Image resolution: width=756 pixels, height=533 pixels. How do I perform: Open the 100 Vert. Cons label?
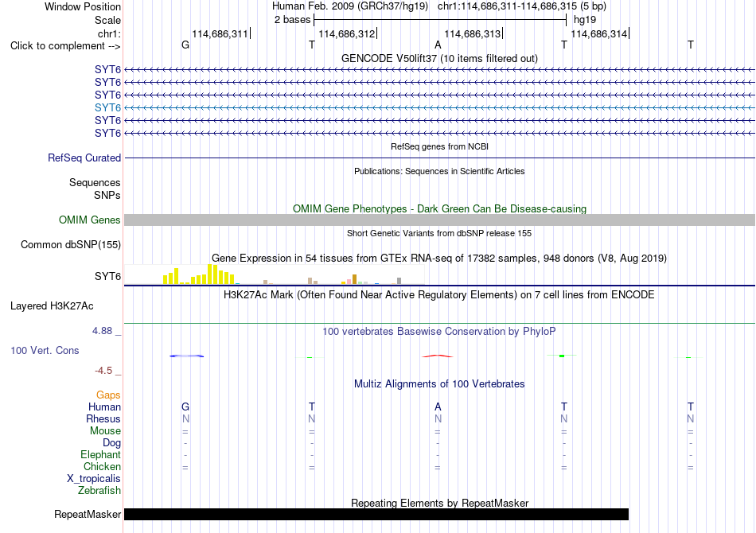(x=45, y=350)
